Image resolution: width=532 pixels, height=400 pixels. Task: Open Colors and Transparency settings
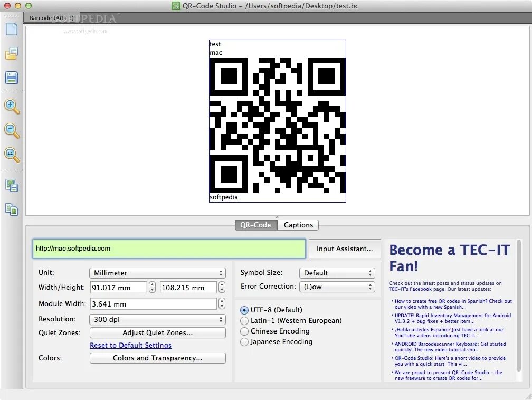[x=157, y=358]
